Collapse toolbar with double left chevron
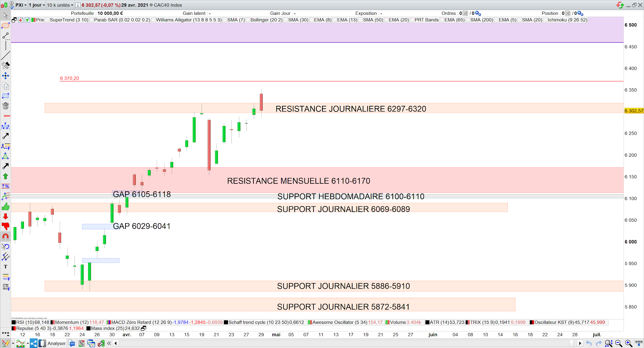The image size is (644, 348). point(109,343)
